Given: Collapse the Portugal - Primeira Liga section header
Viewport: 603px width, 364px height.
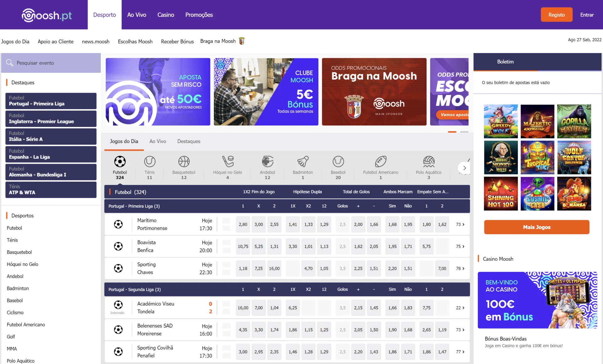Looking at the screenshot, I should [x=287, y=206].
